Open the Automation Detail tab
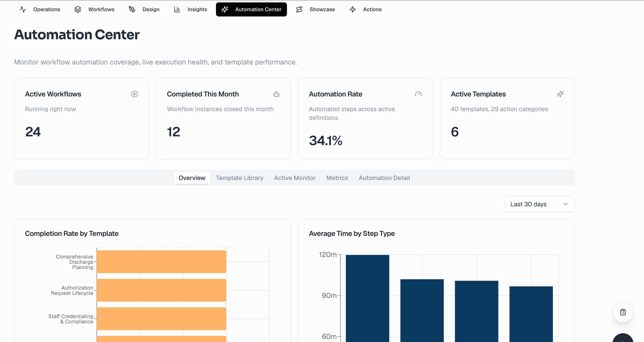This screenshot has height=342, width=644. pyautogui.click(x=384, y=178)
